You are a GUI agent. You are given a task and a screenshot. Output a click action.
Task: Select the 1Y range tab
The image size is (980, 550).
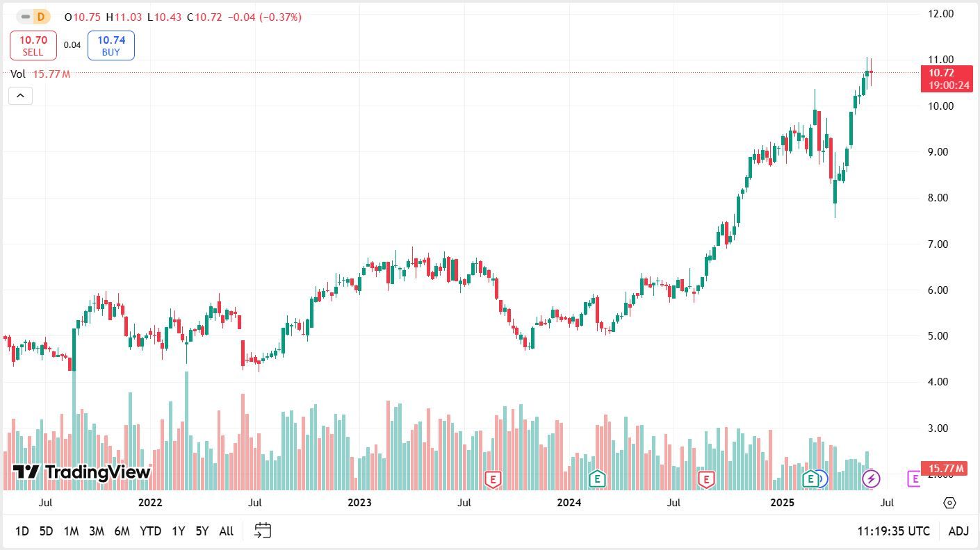pyautogui.click(x=178, y=531)
